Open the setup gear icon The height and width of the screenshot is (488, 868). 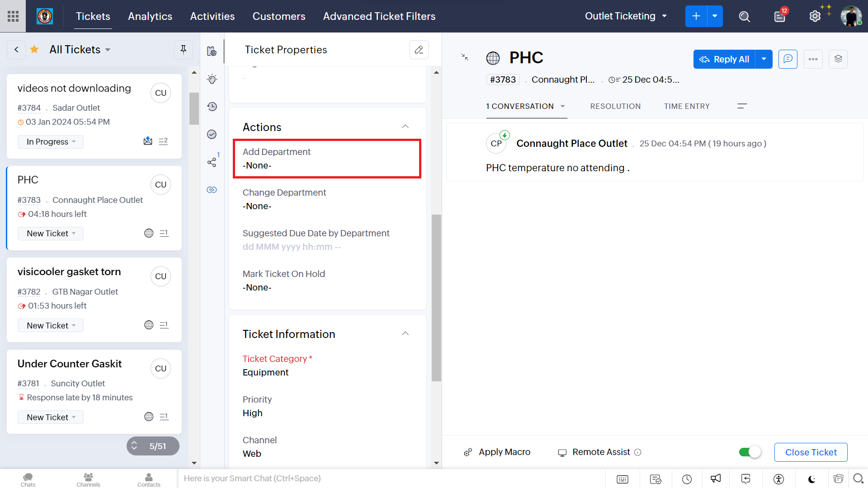click(x=815, y=17)
